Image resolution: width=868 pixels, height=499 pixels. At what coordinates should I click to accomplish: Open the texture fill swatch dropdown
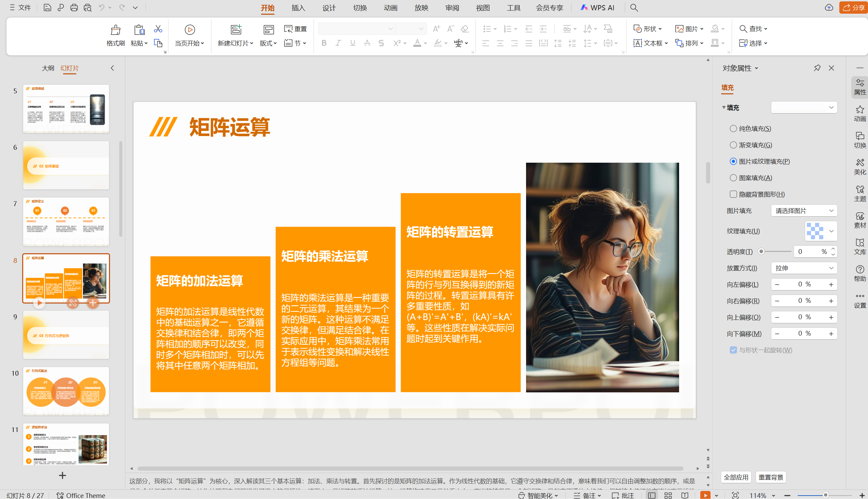point(821,231)
